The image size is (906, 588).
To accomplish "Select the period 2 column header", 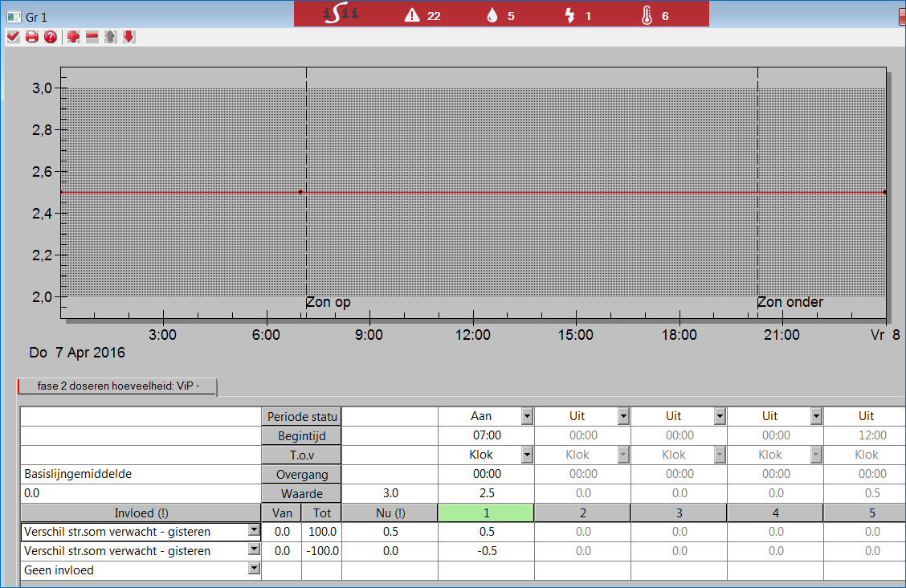I will (x=582, y=513).
